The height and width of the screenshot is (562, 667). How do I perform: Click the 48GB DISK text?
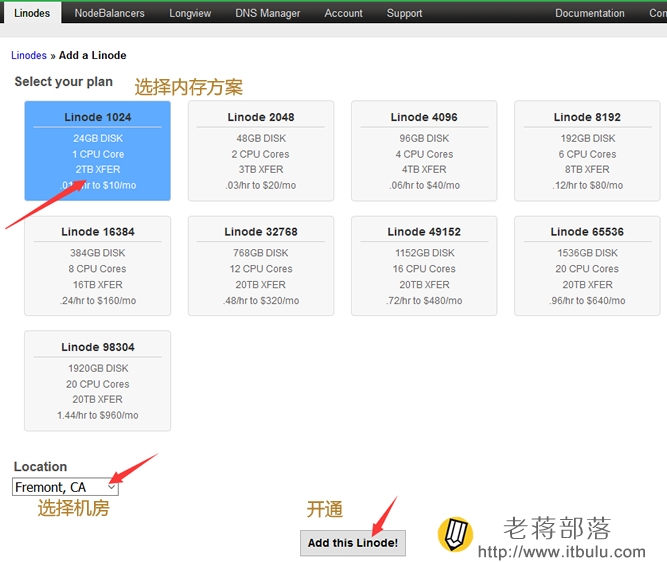click(261, 138)
